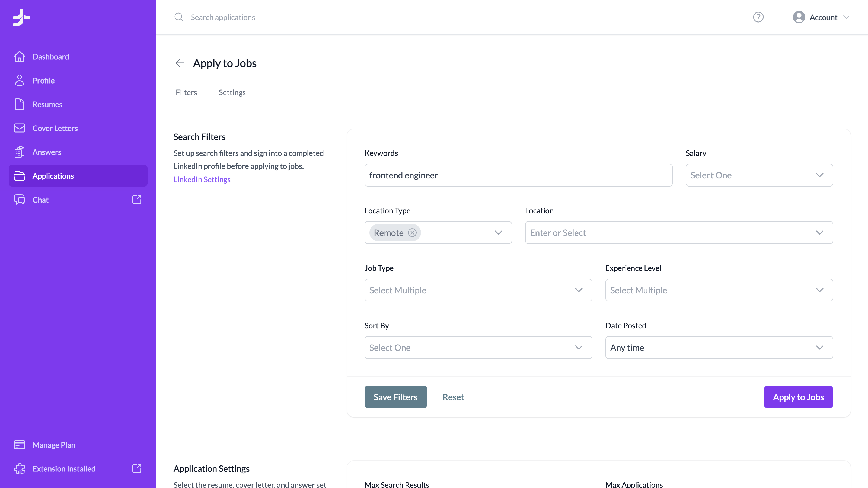
Task: Open the Location Enter or Select dropdown
Action: (x=679, y=233)
